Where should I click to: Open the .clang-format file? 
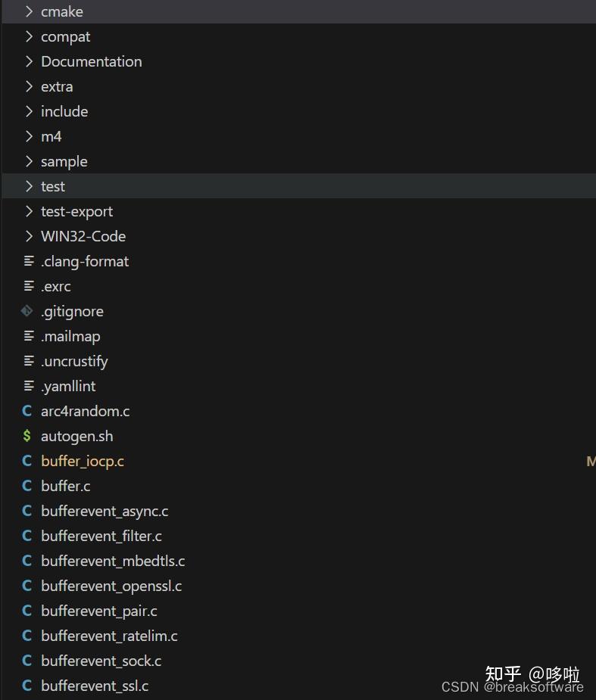coord(85,262)
